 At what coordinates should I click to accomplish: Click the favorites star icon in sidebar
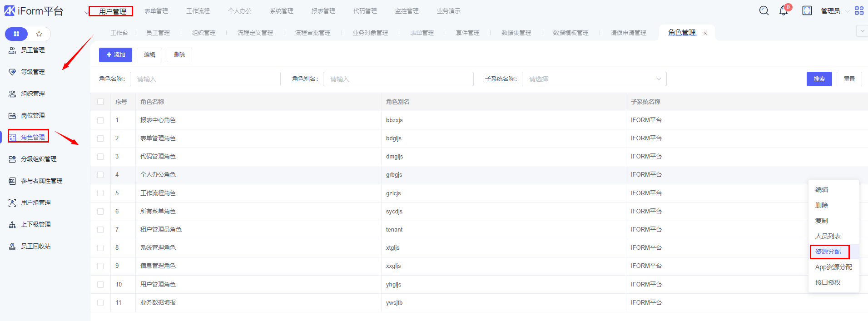tap(39, 34)
